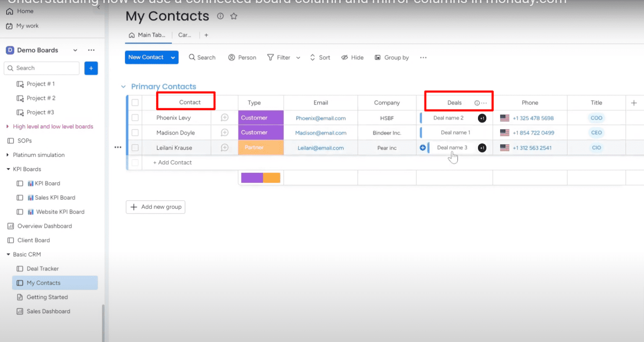
Task: Click the purple Customer type color cell
Action: (x=261, y=118)
